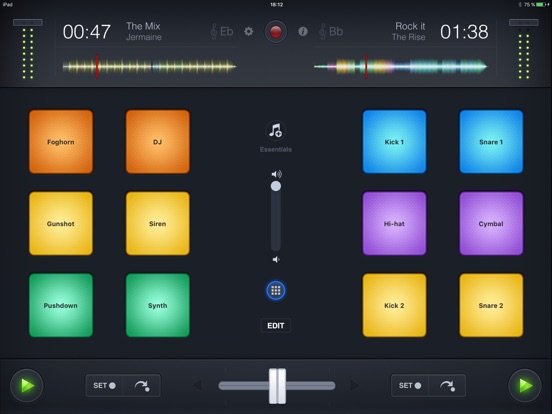Open Rock it track title

[410, 26]
